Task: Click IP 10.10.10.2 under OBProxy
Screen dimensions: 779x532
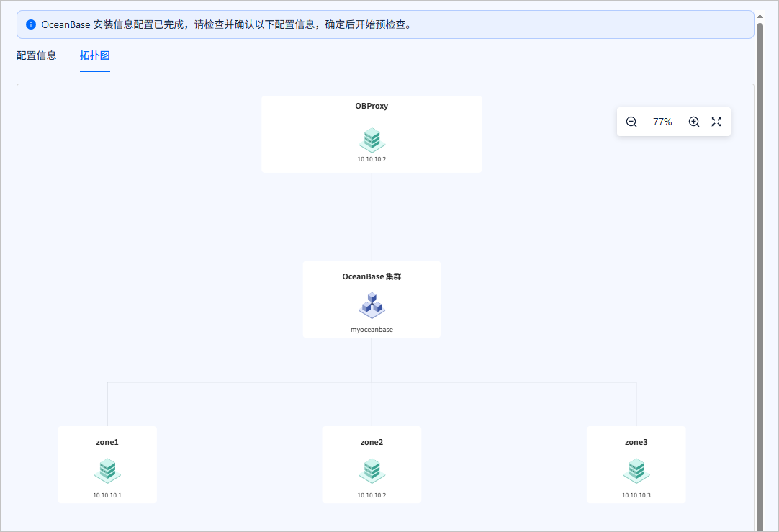Action: [372, 159]
